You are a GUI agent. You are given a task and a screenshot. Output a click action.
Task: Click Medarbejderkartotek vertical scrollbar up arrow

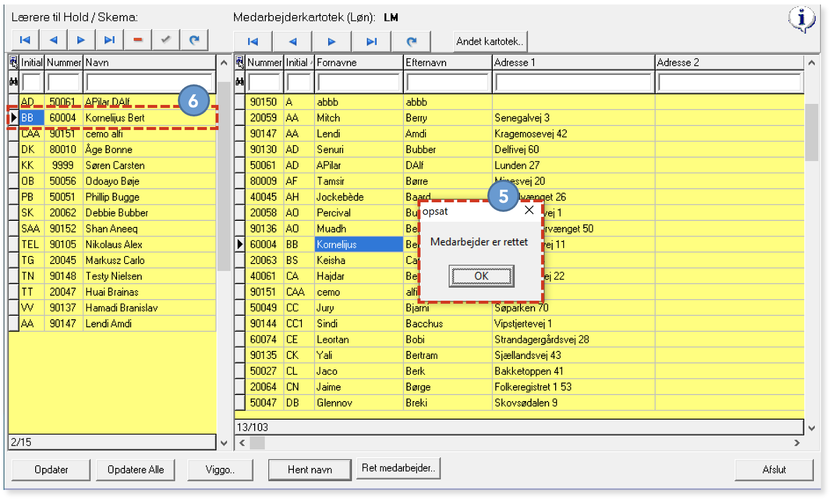pos(811,63)
